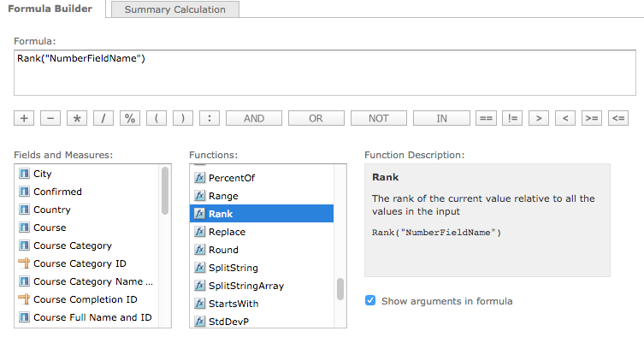Insert the NOT operator
This screenshot has height=337, width=644.
378,118
